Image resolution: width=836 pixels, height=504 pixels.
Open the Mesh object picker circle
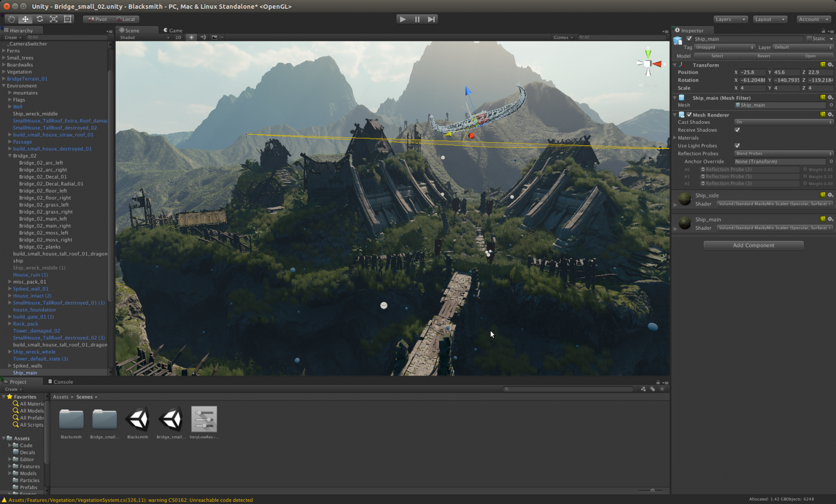coord(831,105)
